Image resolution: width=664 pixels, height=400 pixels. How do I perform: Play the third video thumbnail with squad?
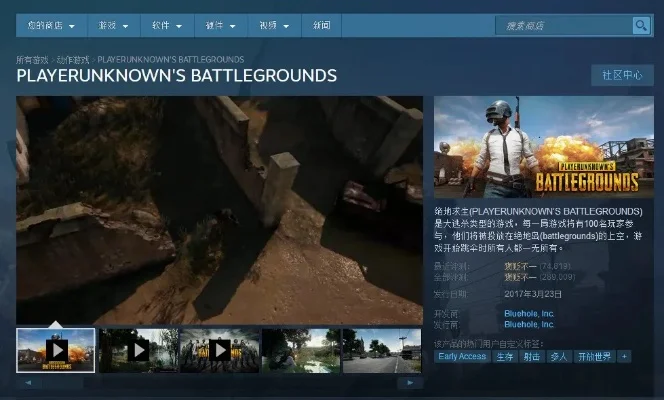coord(220,350)
